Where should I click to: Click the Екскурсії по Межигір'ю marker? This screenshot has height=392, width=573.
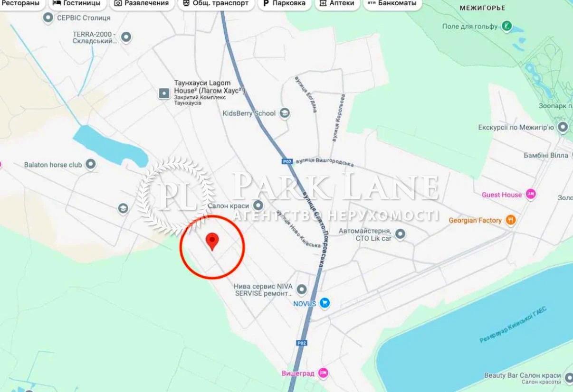tap(563, 127)
